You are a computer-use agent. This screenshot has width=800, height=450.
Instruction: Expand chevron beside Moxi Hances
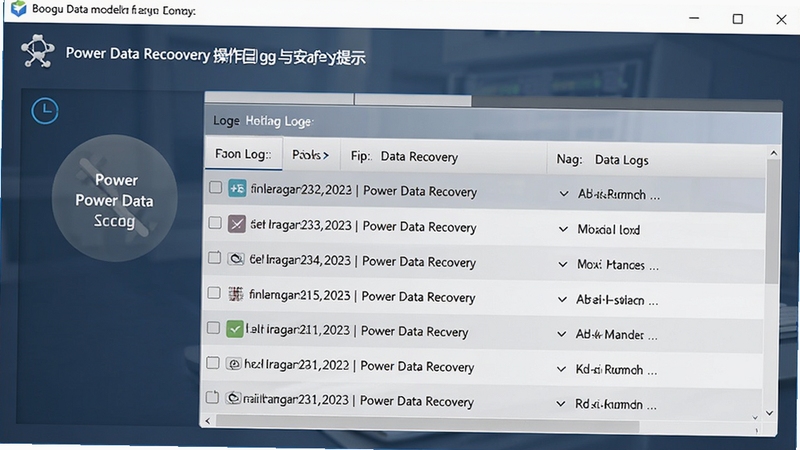click(563, 264)
